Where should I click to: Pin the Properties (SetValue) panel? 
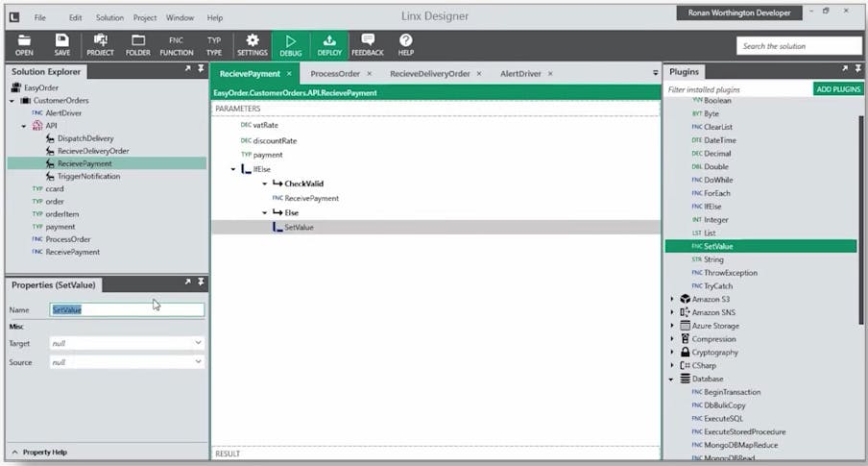pos(201,282)
